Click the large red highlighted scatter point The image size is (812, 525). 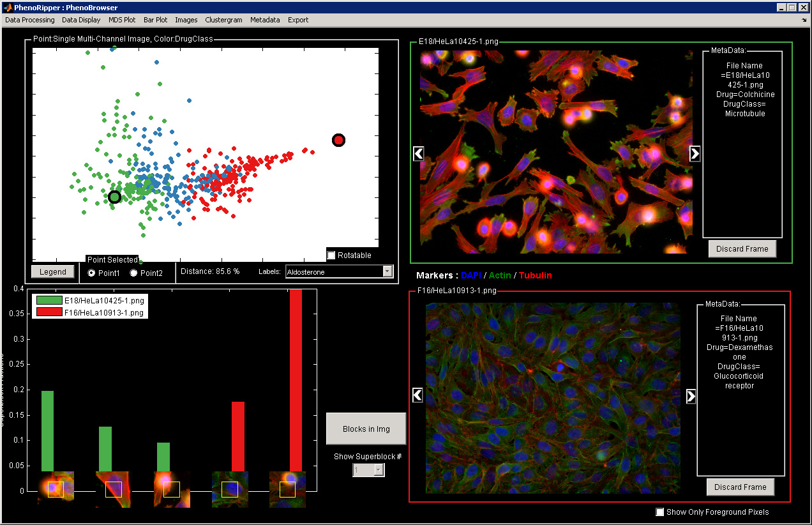click(x=338, y=140)
